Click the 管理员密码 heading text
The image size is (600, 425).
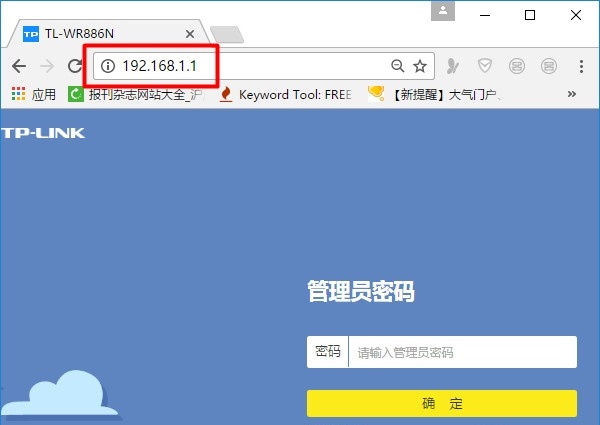360,291
